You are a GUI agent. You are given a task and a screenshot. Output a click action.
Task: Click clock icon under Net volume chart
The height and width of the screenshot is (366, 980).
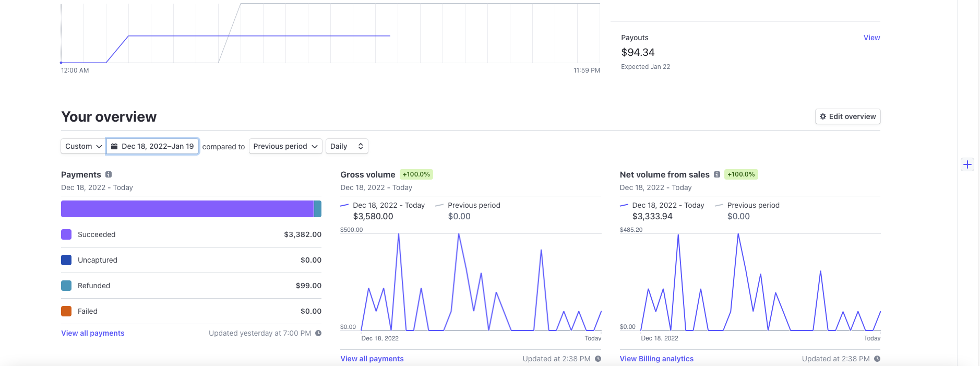coord(877,359)
